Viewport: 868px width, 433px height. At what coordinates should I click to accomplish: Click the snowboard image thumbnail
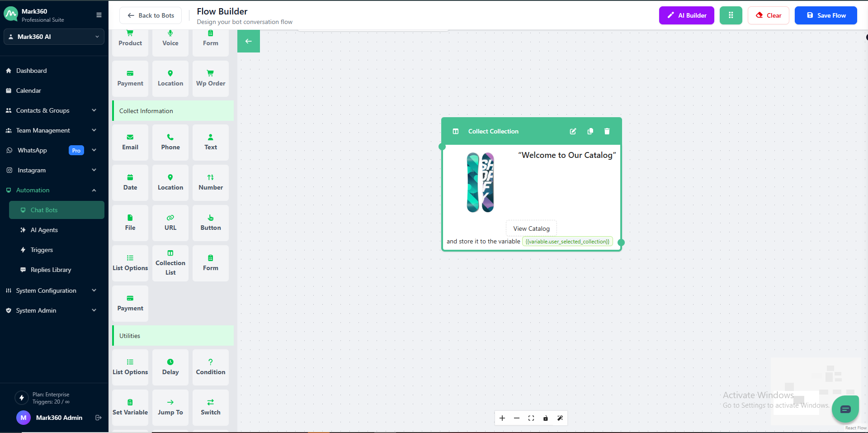point(480,182)
